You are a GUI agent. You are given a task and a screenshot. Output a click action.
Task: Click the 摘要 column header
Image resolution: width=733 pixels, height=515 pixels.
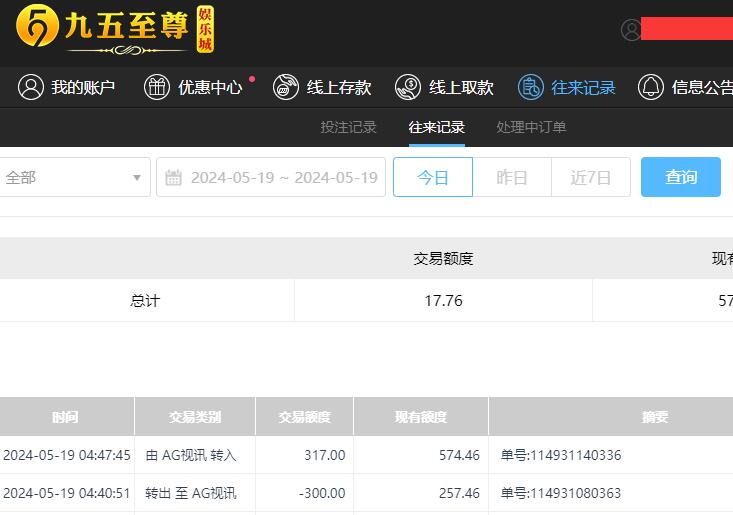click(655, 416)
